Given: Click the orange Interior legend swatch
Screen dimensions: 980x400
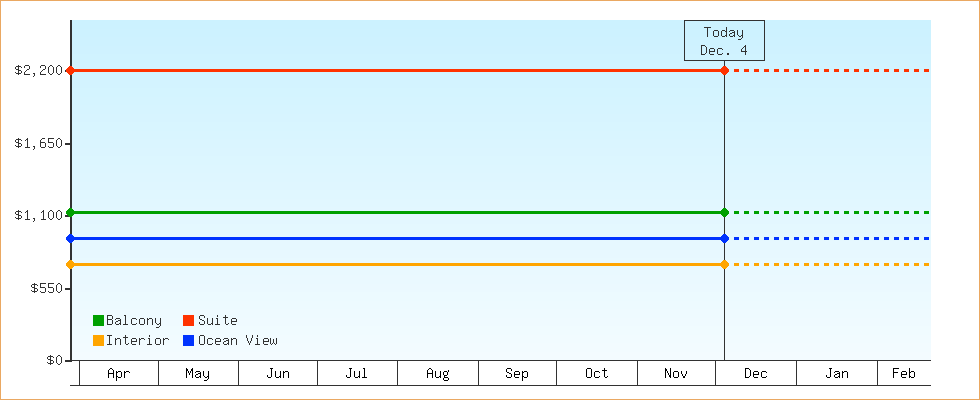Looking at the screenshot, I should [98, 340].
